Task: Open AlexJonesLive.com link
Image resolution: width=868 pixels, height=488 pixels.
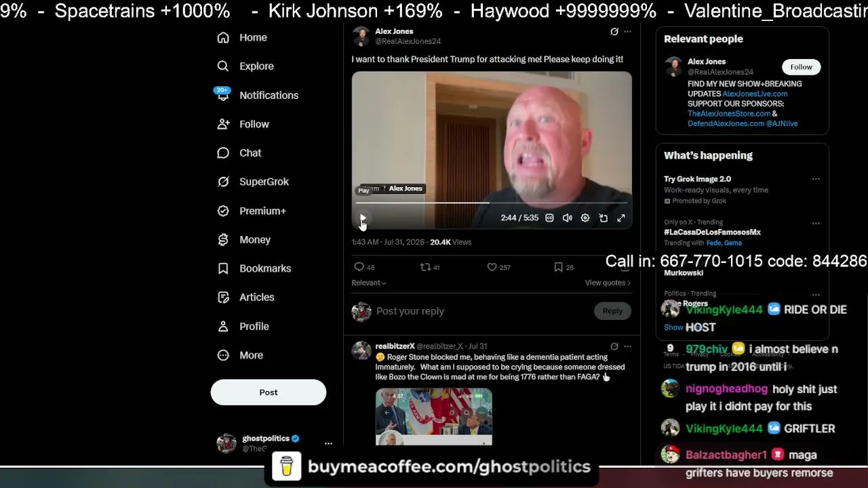Action: pos(755,94)
